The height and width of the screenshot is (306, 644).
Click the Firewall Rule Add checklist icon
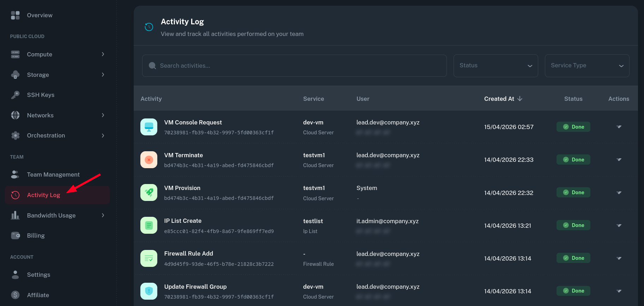149,258
